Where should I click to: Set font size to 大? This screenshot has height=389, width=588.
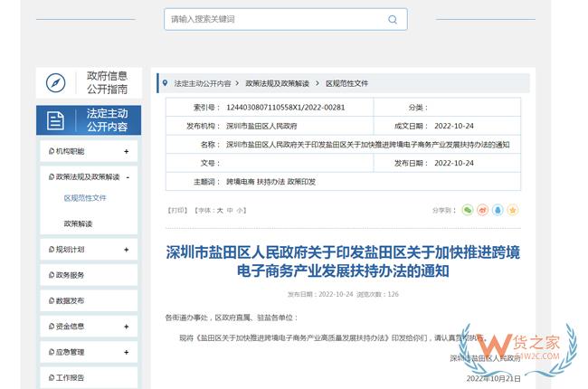220,211
